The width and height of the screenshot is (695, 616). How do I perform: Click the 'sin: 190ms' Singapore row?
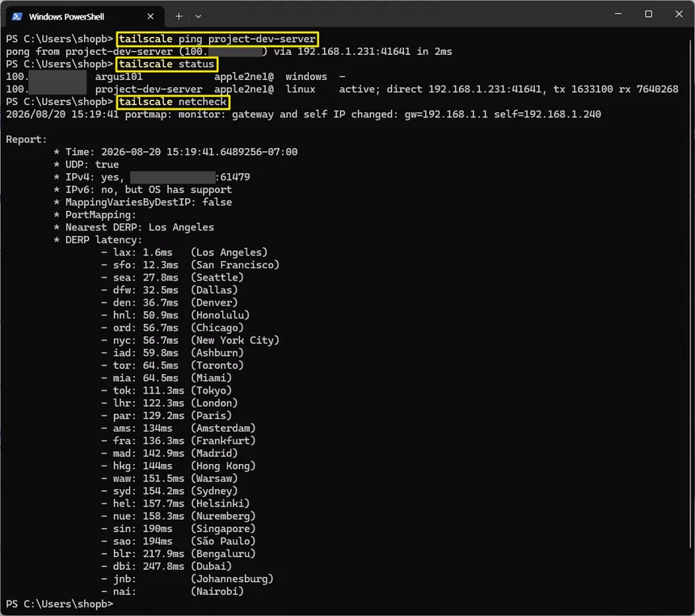coord(178,529)
